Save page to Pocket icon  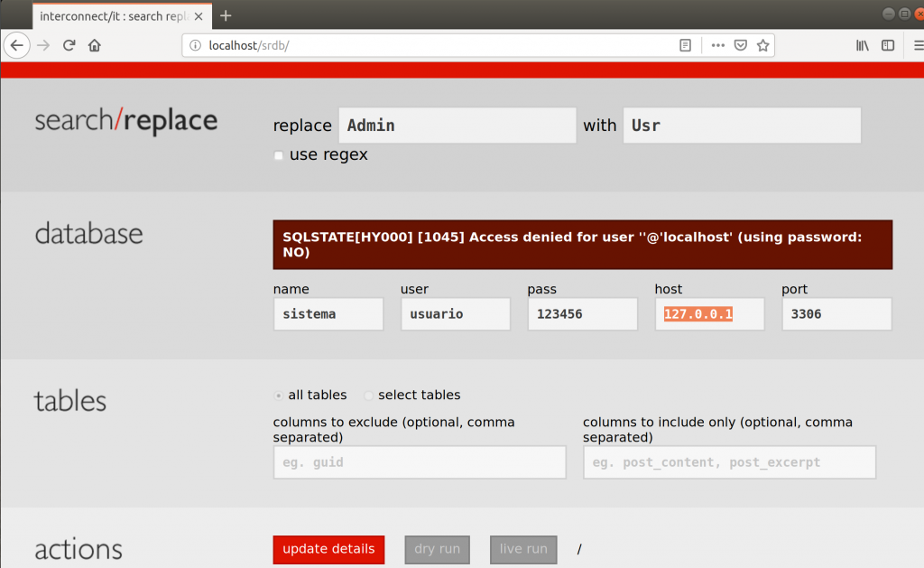tap(741, 45)
